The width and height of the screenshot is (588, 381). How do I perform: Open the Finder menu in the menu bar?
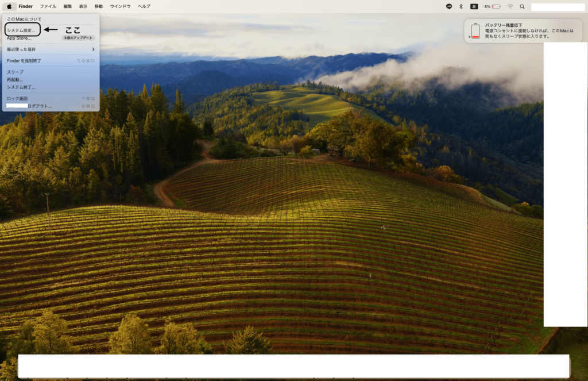(25, 6)
